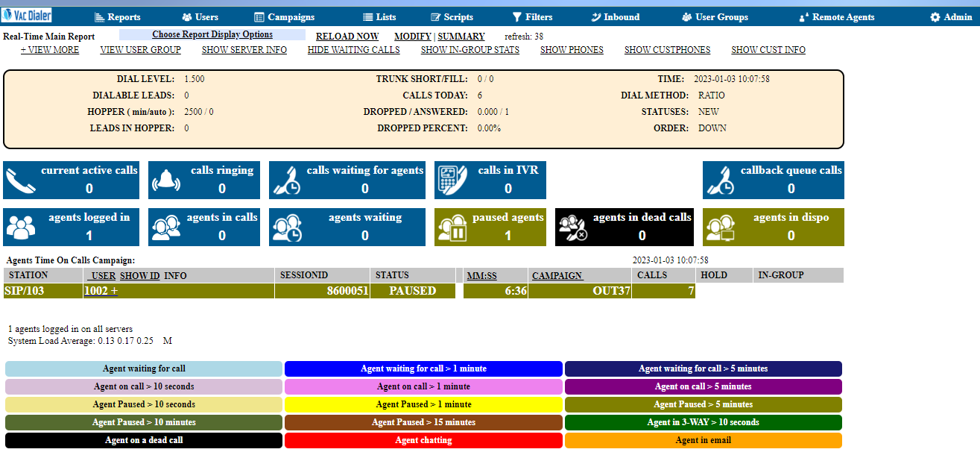
Task: Click the yellow Agent Paused > 1 minute swatch
Action: tap(423, 404)
